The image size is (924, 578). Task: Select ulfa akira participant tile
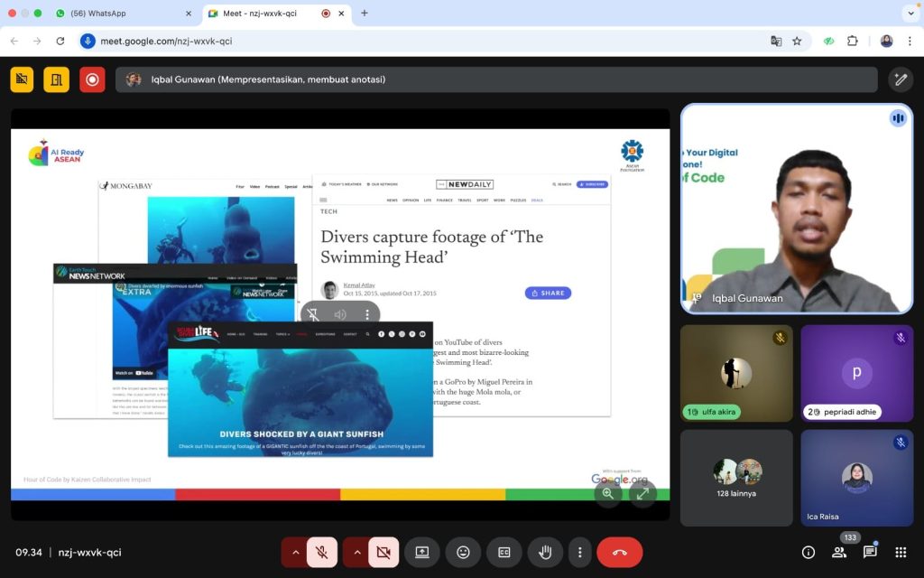(736, 373)
